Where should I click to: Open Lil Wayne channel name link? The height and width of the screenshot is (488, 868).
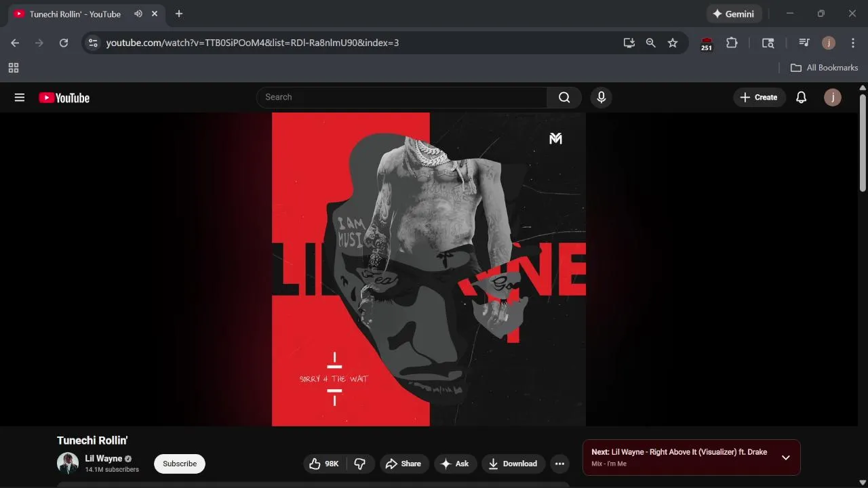click(x=104, y=459)
